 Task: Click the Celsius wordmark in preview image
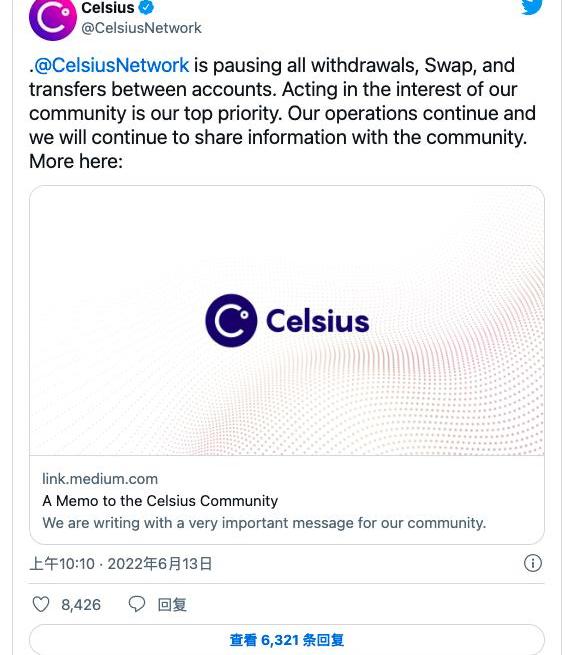pyautogui.click(x=318, y=321)
